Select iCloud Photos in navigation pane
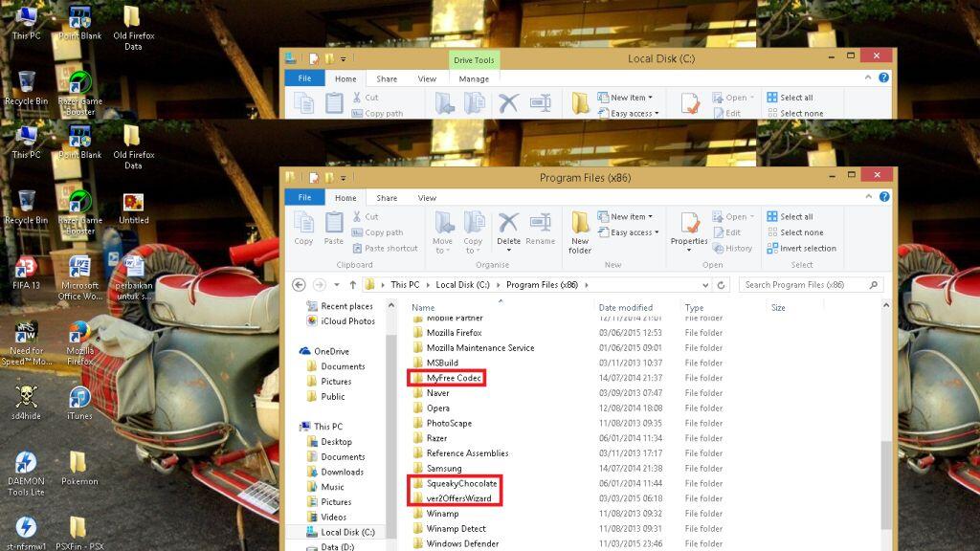This screenshot has width=980, height=551. coord(341,321)
